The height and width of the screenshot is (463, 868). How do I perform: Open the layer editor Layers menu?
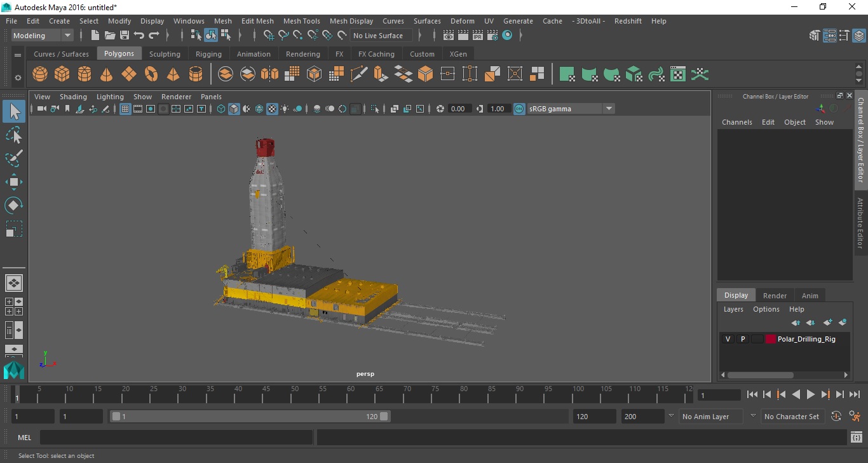click(733, 309)
